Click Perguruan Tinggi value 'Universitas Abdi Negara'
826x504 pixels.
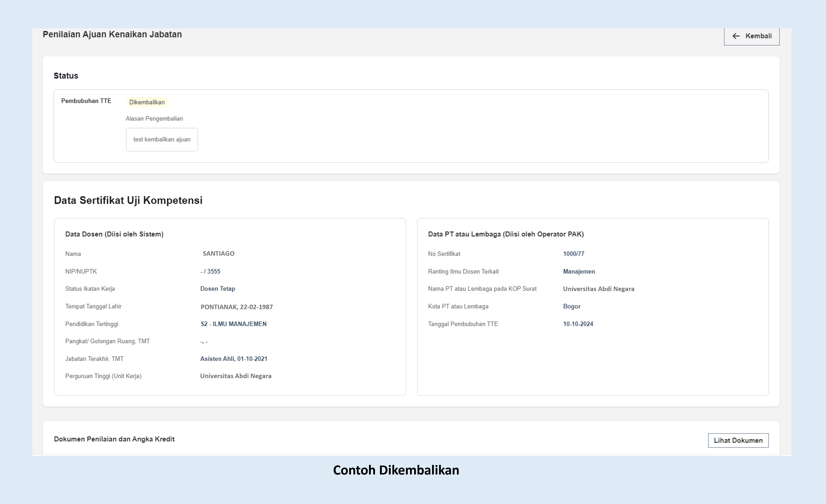pos(236,376)
